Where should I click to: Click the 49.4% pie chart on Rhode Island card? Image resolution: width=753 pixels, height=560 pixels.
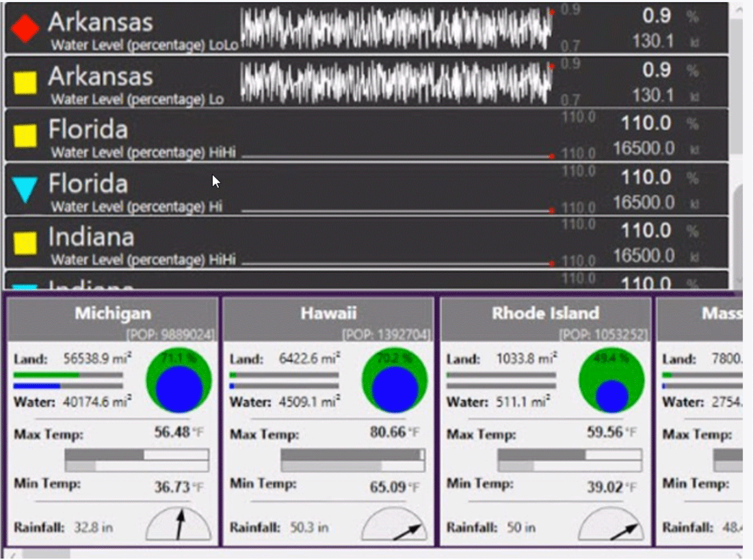point(612,379)
